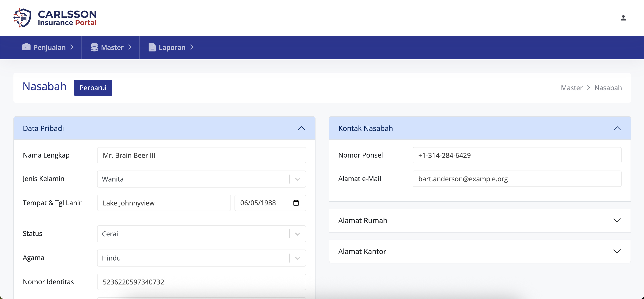Click the date of birth field
The width and height of the screenshot is (644, 299).
270,203
